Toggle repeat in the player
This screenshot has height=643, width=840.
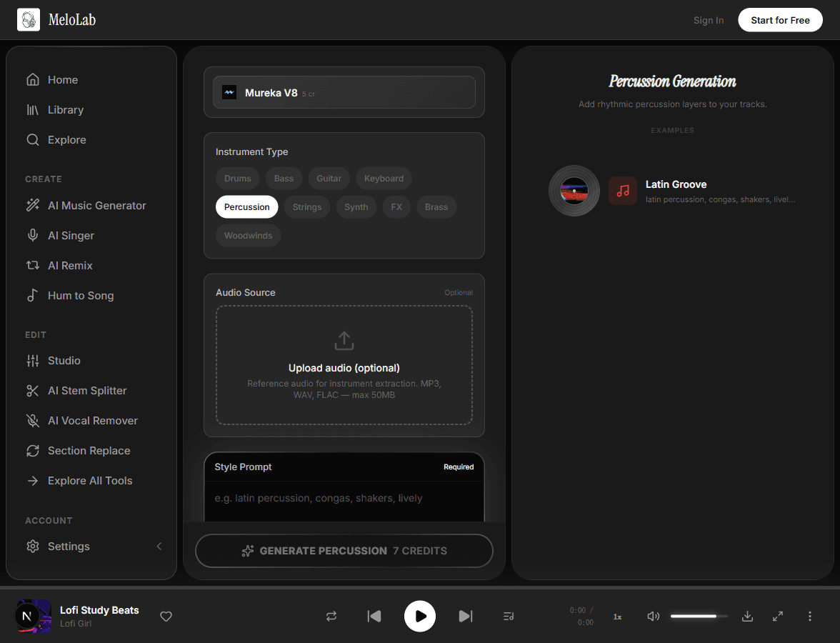[331, 616]
